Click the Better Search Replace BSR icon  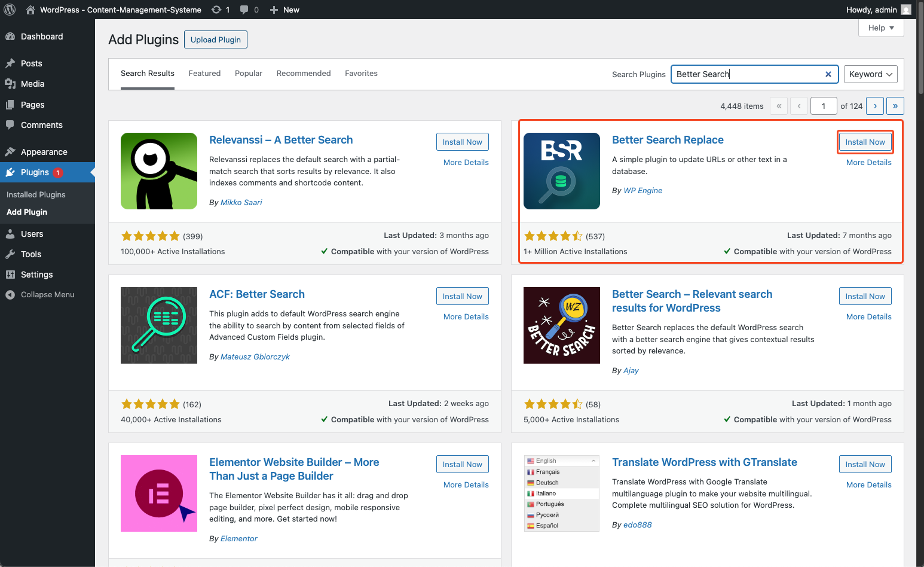(x=561, y=171)
